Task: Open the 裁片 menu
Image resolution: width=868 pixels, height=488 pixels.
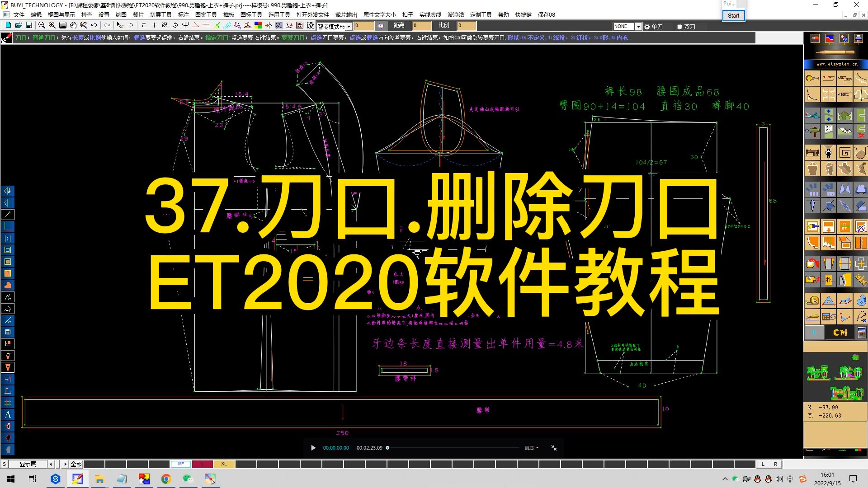Action: 138,15
